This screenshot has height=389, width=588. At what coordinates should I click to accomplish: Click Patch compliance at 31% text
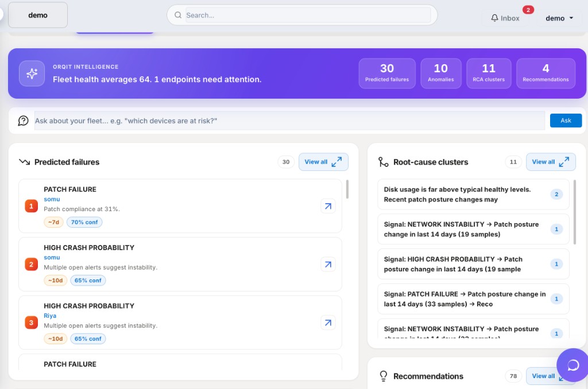82,209
